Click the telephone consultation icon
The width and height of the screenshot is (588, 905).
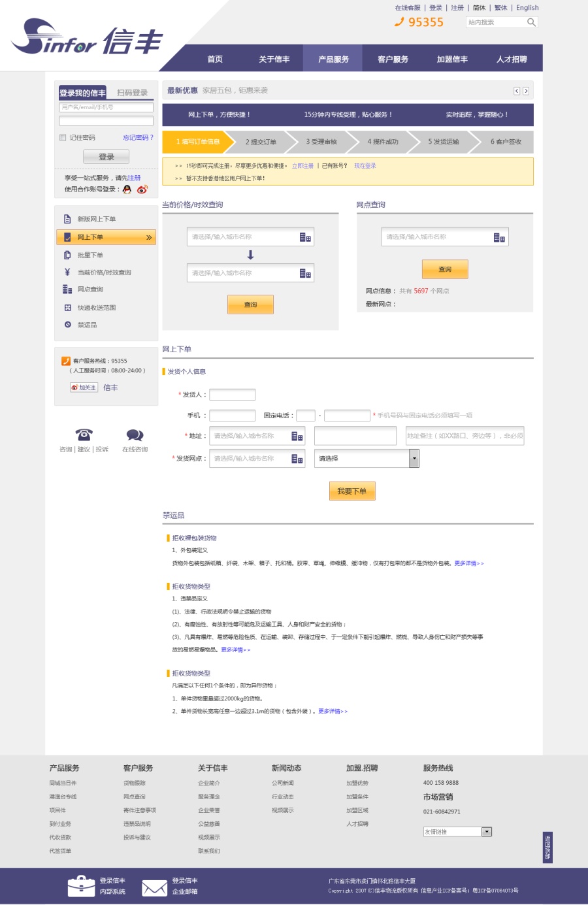(84, 435)
